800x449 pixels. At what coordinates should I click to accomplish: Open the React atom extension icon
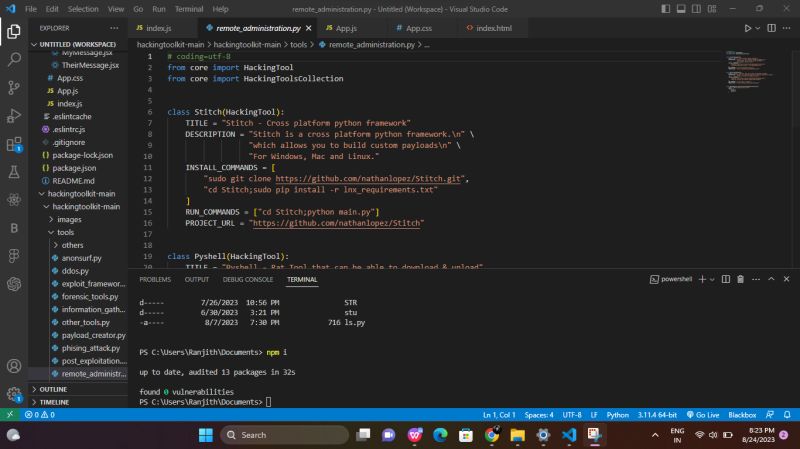[14, 199]
